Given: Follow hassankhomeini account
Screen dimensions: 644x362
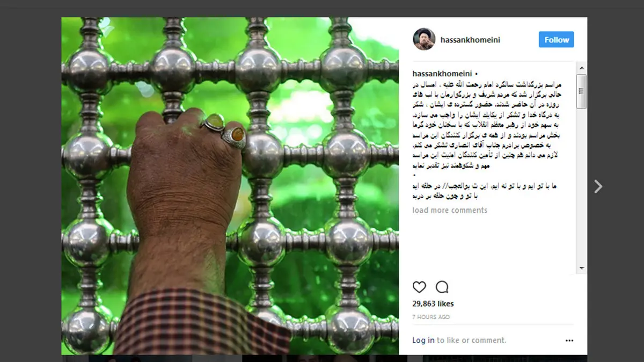Looking at the screenshot, I should click(x=557, y=40).
